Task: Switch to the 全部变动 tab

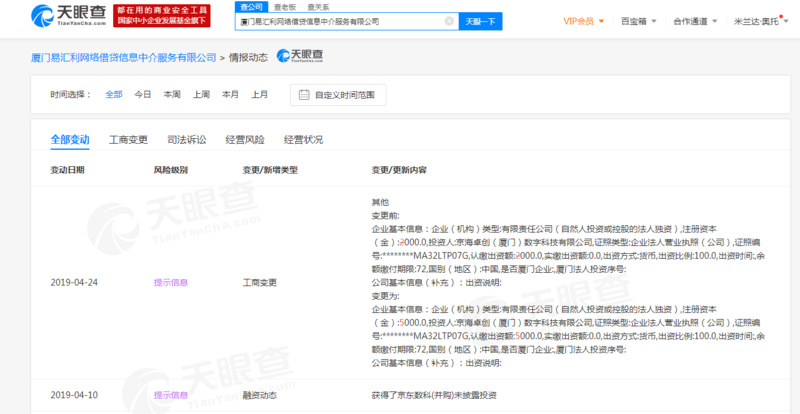Action: (x=70, y=140)
